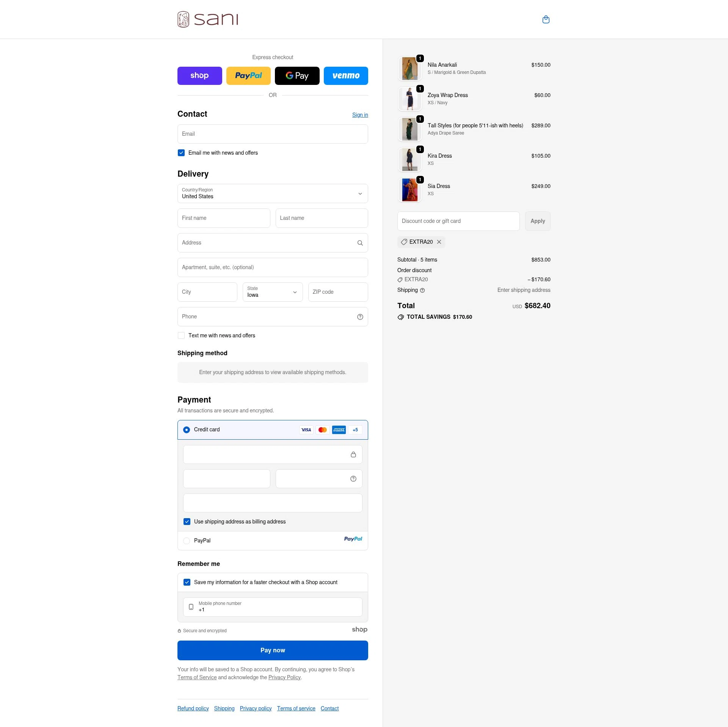Click the Sani logo

[x=207, y=19]
